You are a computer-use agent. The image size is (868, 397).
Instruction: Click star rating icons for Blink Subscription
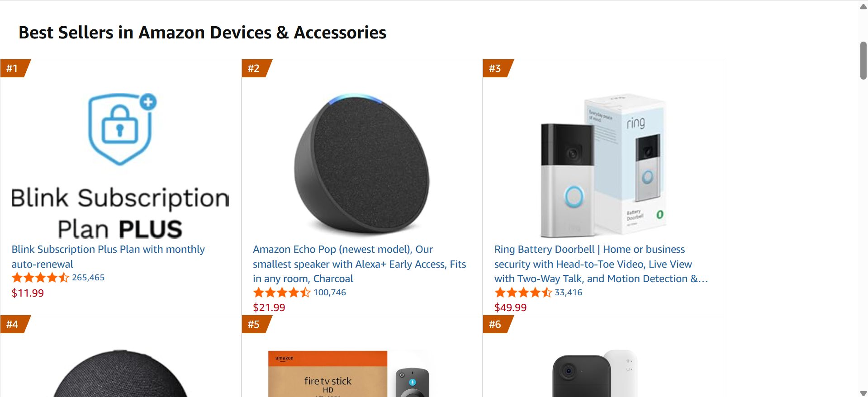[x=40, y=278]
